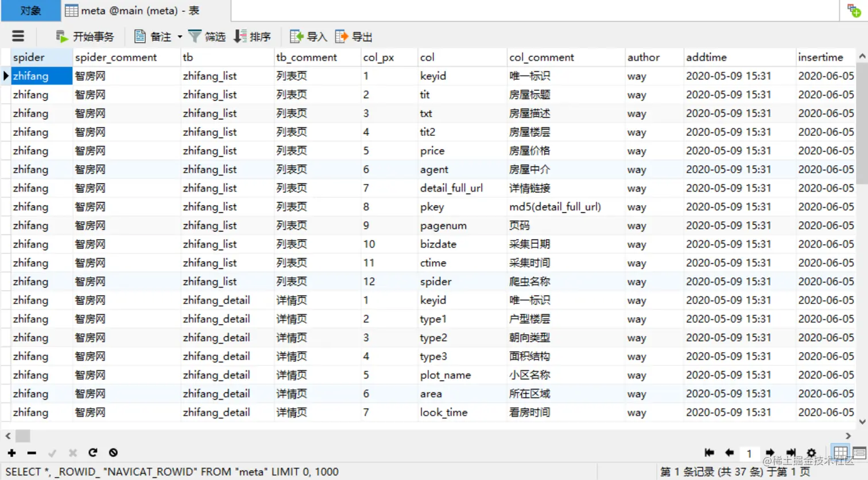Open the sort (排序) tool
The height and width of the screenshot is (480, 868).
[x=252, y=37]
